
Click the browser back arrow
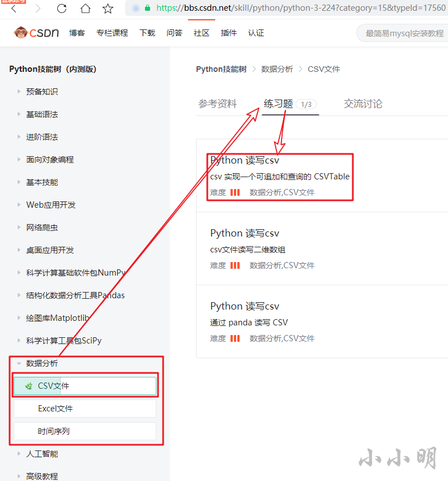click(x=14, y=8)
